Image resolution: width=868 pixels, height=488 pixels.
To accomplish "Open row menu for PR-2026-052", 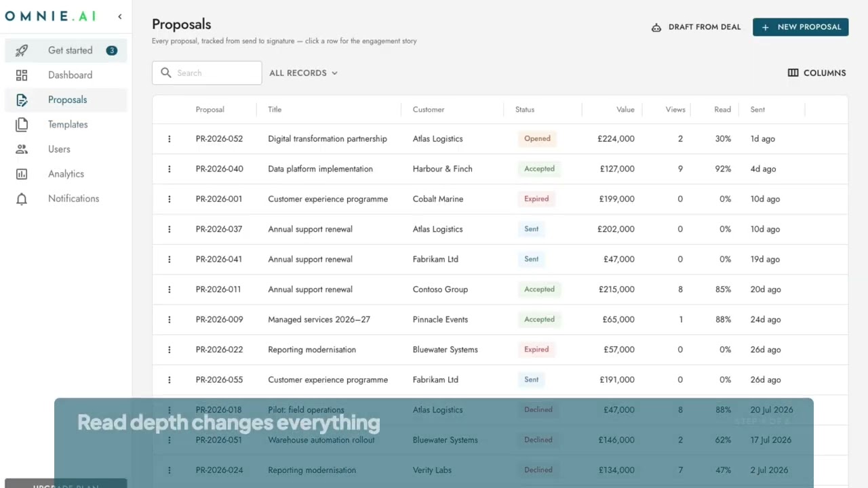I will point(170,139).
